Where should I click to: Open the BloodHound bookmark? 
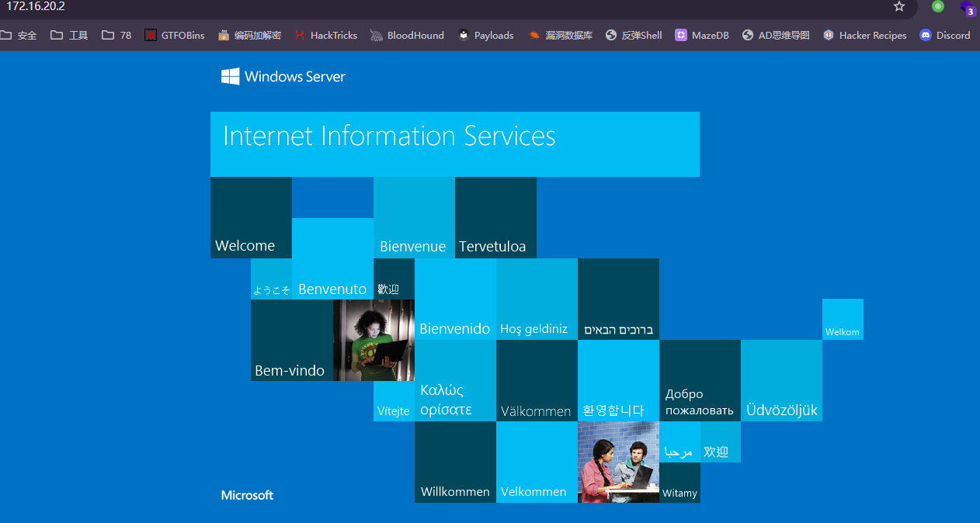tap(408, 35)
